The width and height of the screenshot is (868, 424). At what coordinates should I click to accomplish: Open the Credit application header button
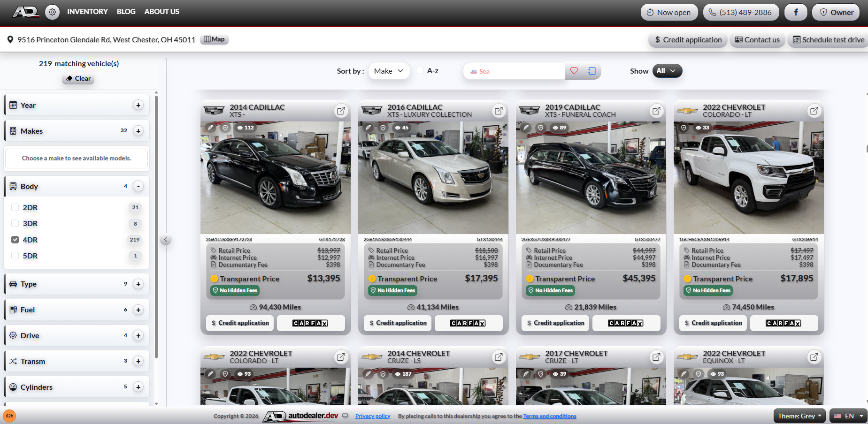click(x=688, y=40)
